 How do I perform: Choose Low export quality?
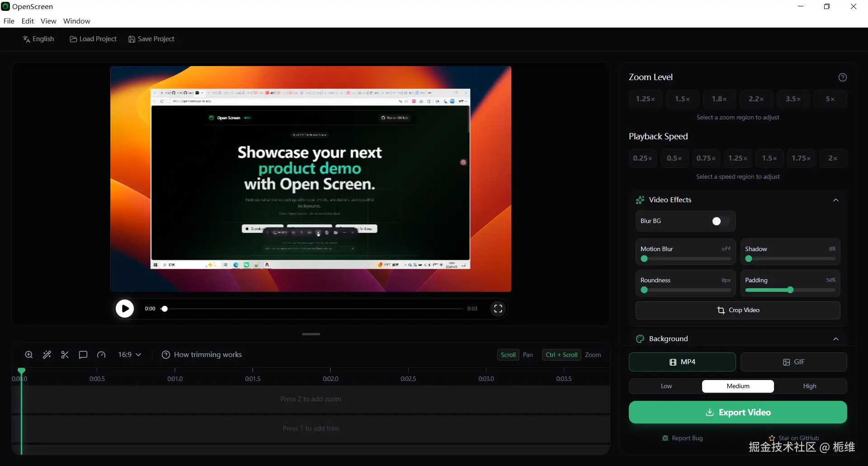coord(666,386)
